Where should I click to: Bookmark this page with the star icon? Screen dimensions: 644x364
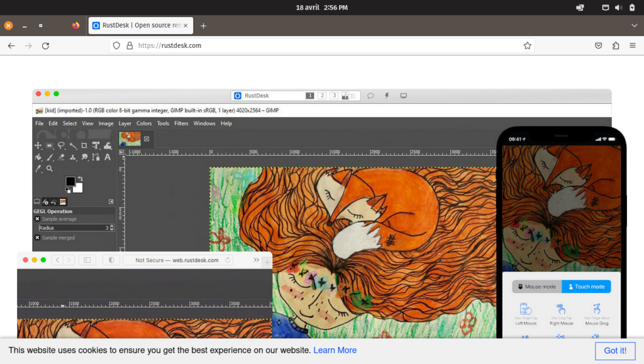pyautogui.click(x=528, y=45)
